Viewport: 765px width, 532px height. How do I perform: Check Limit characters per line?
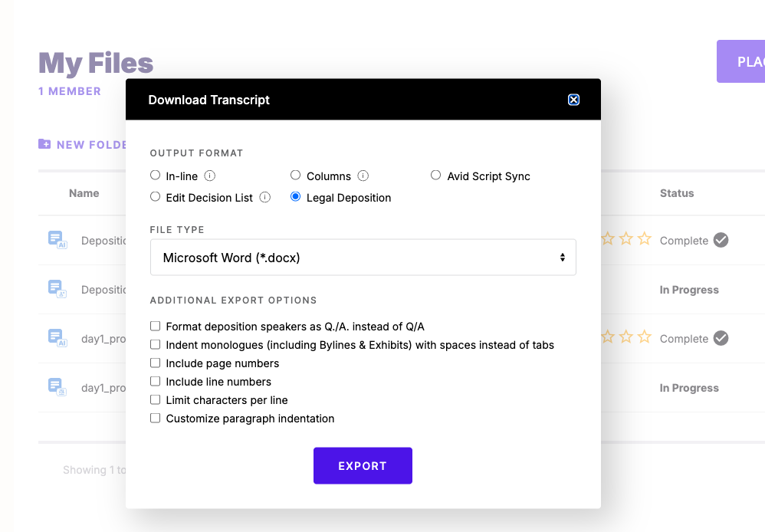(x=155, y=399)
